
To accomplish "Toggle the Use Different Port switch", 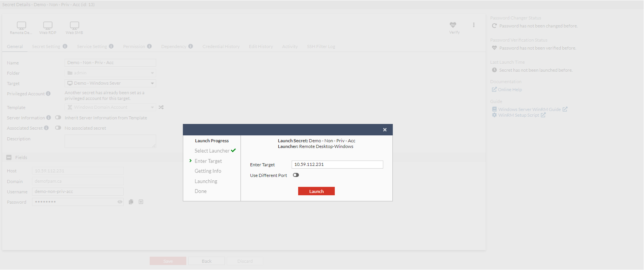I will tap(296, 175).
